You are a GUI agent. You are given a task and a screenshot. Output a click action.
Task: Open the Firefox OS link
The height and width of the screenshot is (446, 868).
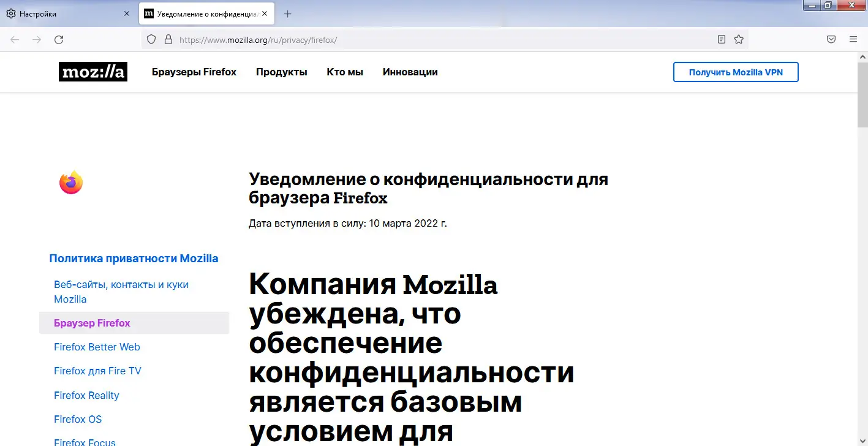click(78, 420)
